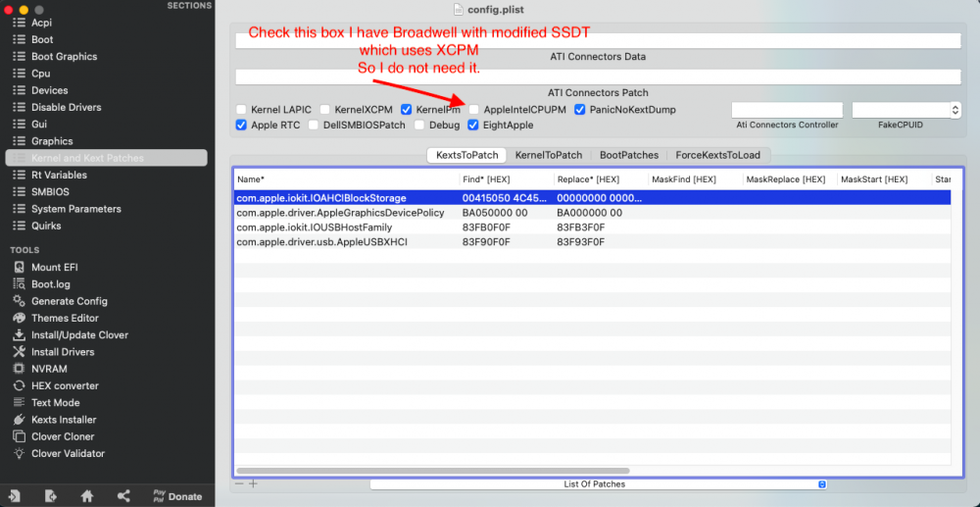The height and width of the screenshot is (507, 980).
Task: Open the BootPatches tab
Action: click(629, 155)
